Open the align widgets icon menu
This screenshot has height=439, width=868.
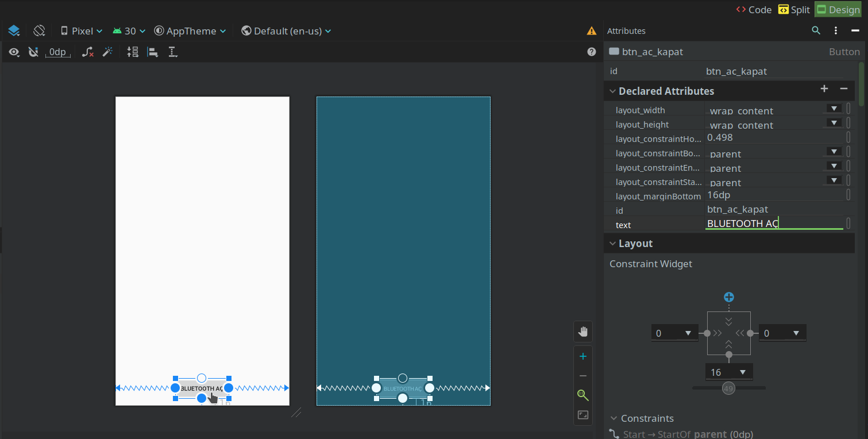153,52
